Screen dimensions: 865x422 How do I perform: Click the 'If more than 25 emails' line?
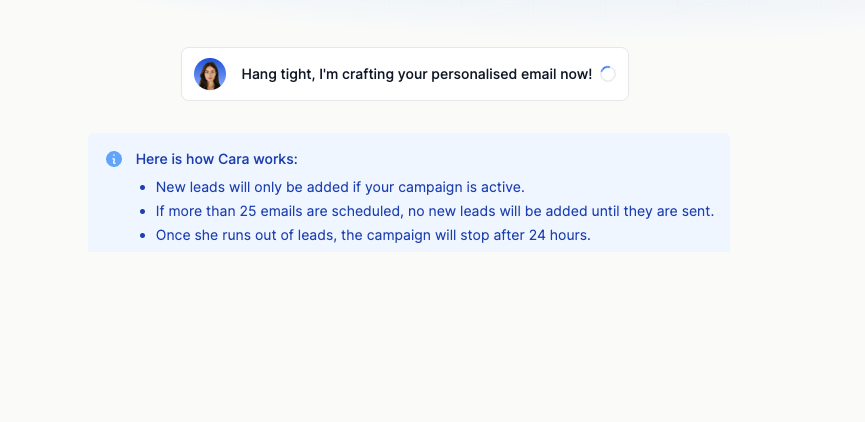coord(434,211)
